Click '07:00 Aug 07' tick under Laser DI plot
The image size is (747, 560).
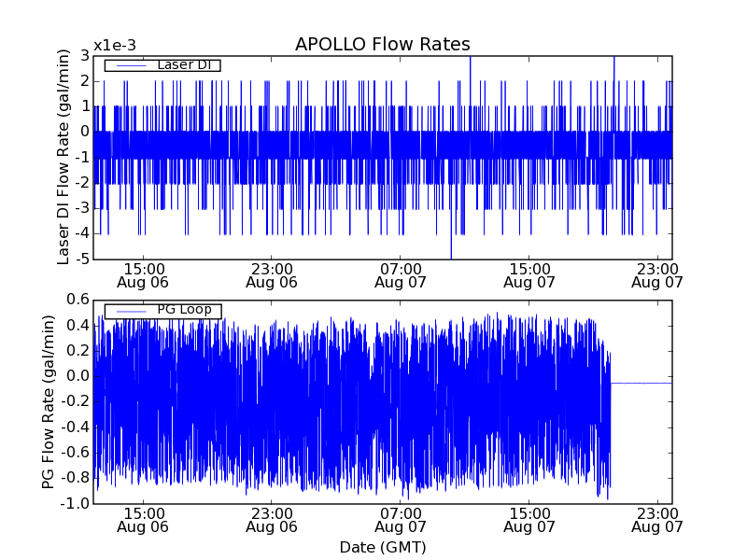pos(401,275)
